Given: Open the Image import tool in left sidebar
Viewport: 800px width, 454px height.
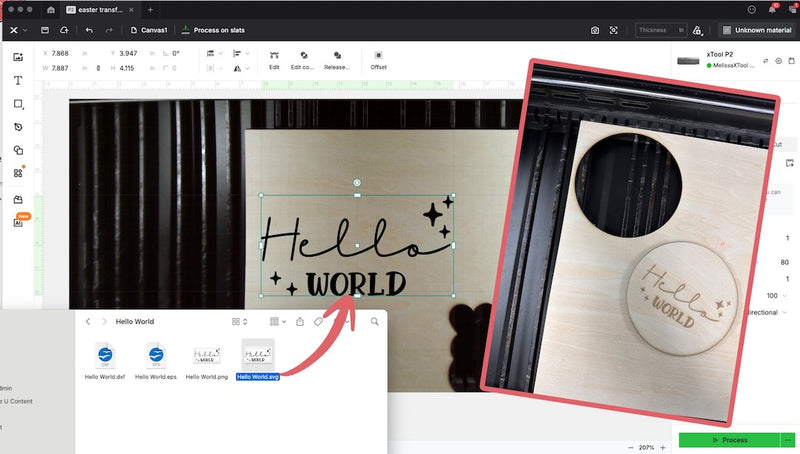Looking at the screenshot, I should coord(18,57).
